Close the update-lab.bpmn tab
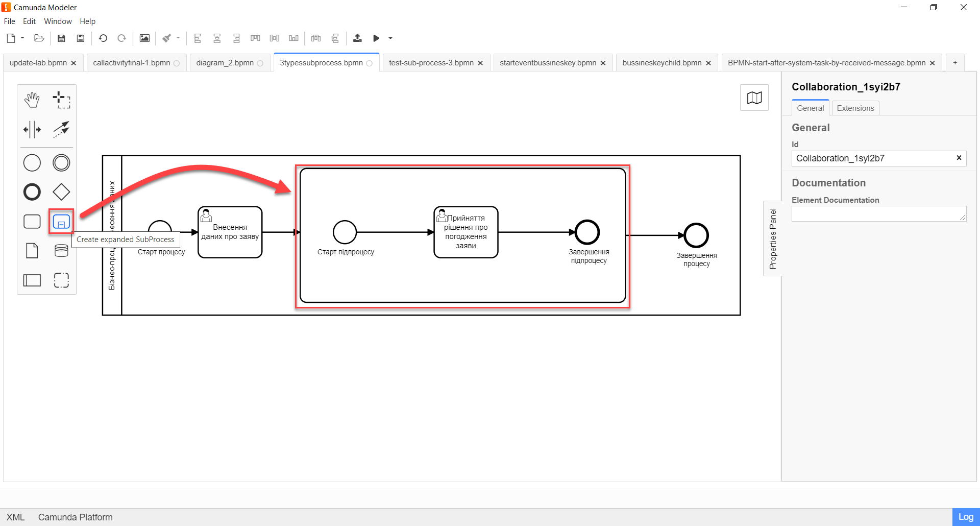The height and width of the screenshot is (526, 980). point(73,63)
